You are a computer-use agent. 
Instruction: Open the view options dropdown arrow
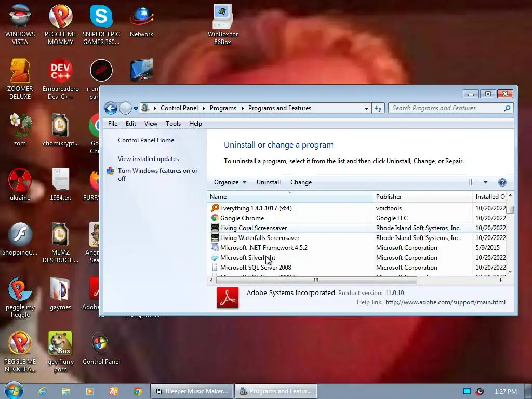[x=485, y=182]
